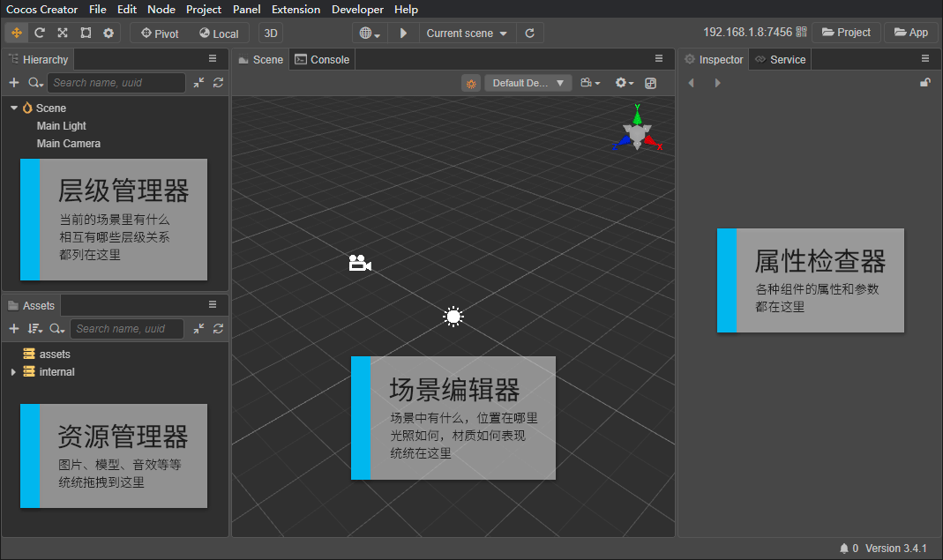
Task: Open the Project folder button
Action: [846, 33]
